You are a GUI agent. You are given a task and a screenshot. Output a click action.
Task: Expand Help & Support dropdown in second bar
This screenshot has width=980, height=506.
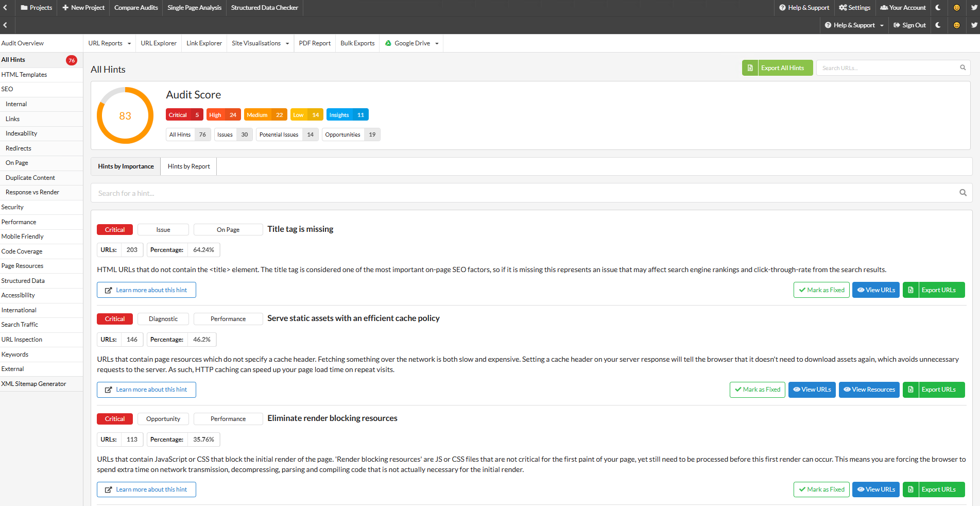pos(854,25)
